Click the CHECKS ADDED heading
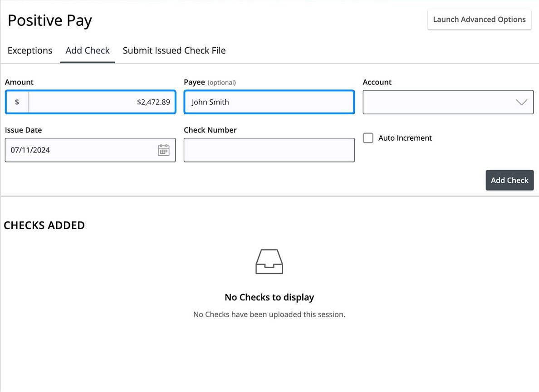The width and height of the screenshot is (539, 392). (x=44, y=225)
